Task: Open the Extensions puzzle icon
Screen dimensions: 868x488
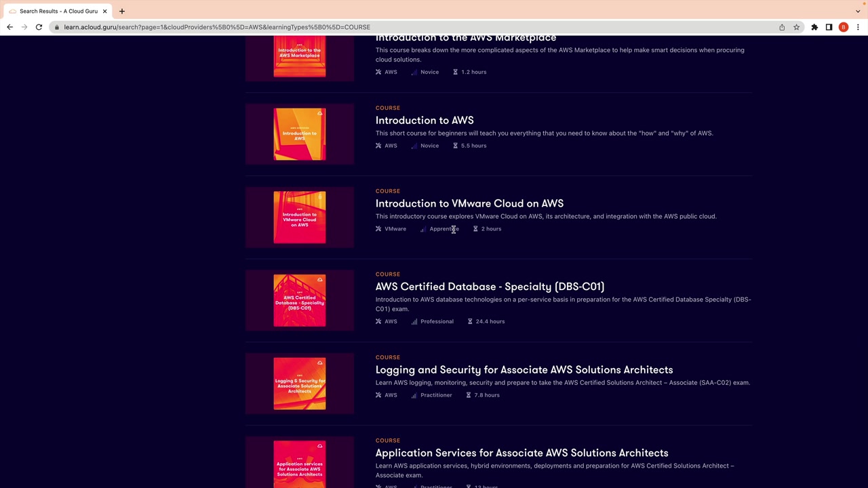Action: click(x=814, y=27)
